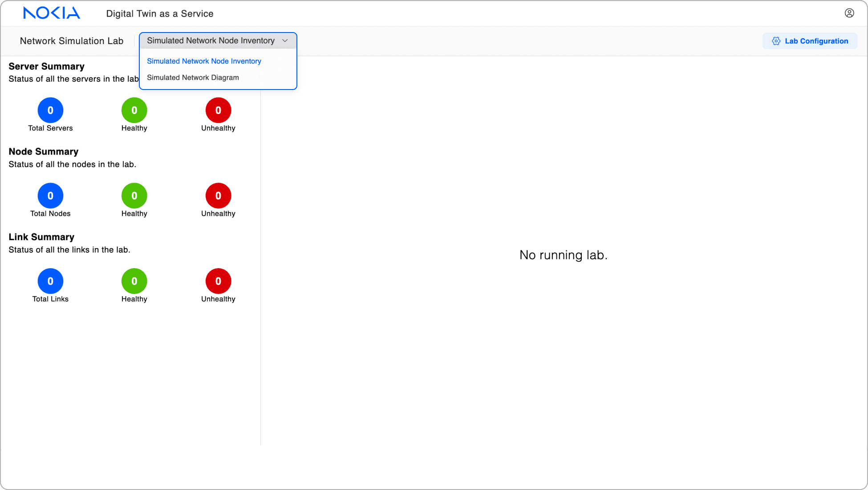Select Simulated Network Diagram option
The width and height of the screenshot is (868, 490).
pyautogui.click(x=193, y=78)
